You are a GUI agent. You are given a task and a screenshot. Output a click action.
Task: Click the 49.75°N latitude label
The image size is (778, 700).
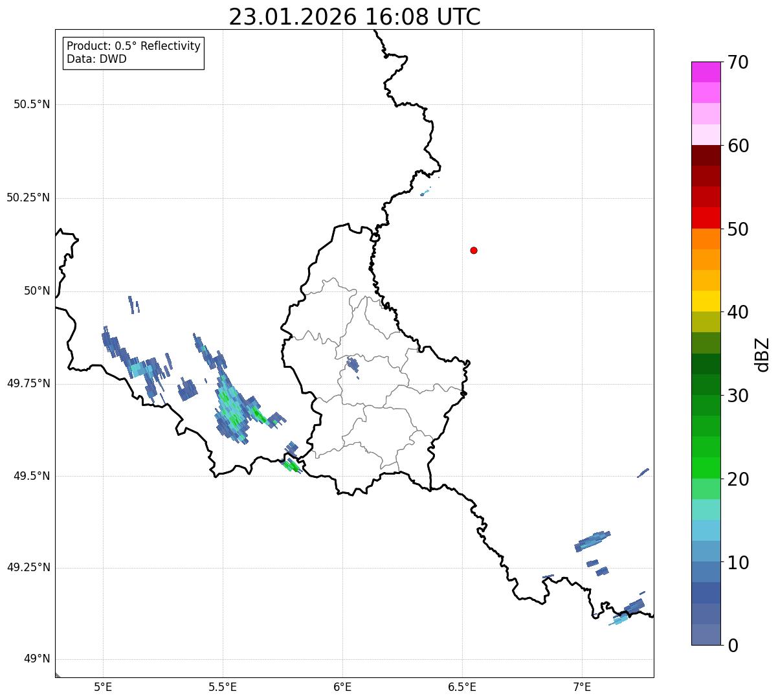[x=28, y=383]
